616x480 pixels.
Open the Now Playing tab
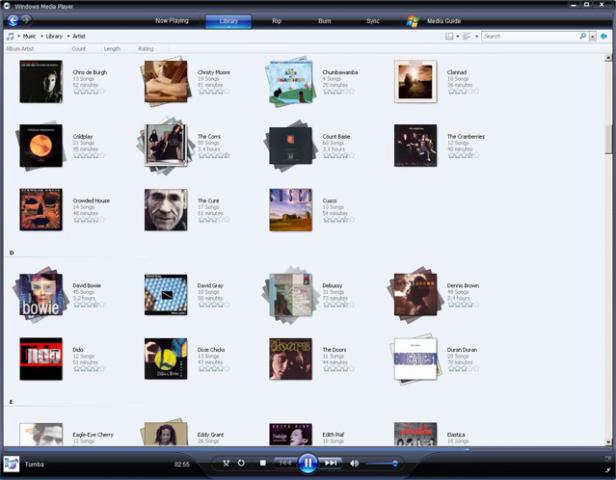pos(172,20)
